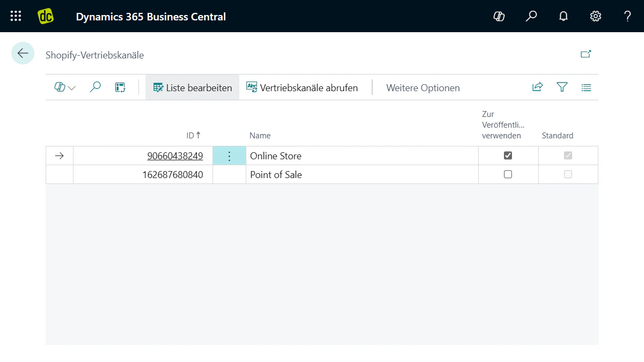Screen dimensions: 644x362
Task: Open Weitere Optionen menu
Action: tap(423, 88)
